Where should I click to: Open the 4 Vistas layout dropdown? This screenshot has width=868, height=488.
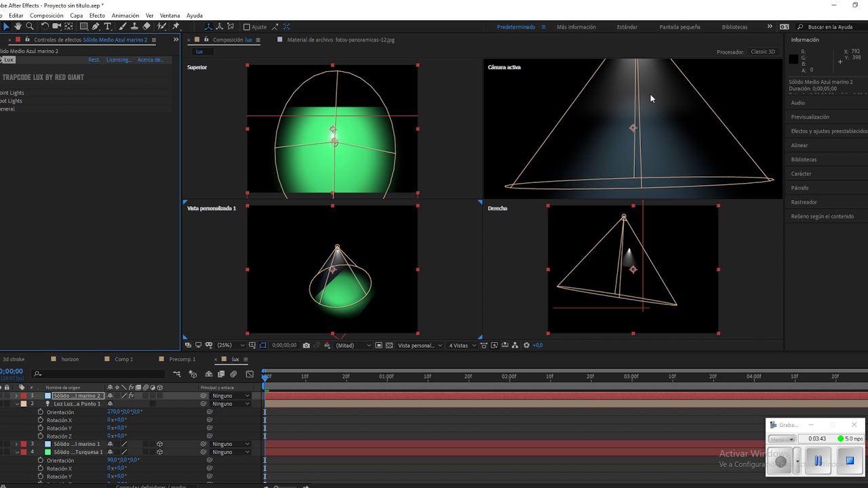[x=462, y=345]
